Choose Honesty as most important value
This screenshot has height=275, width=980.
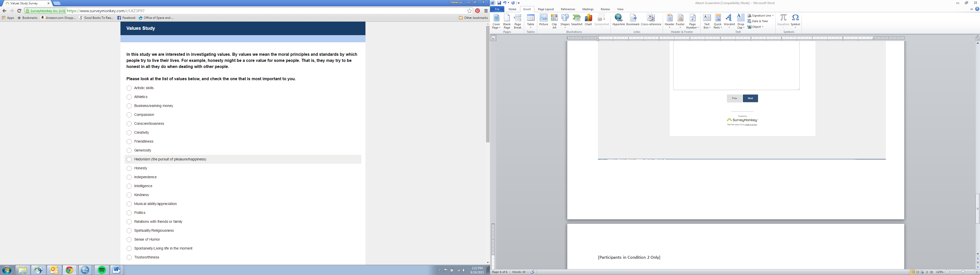tap(129, 168)
